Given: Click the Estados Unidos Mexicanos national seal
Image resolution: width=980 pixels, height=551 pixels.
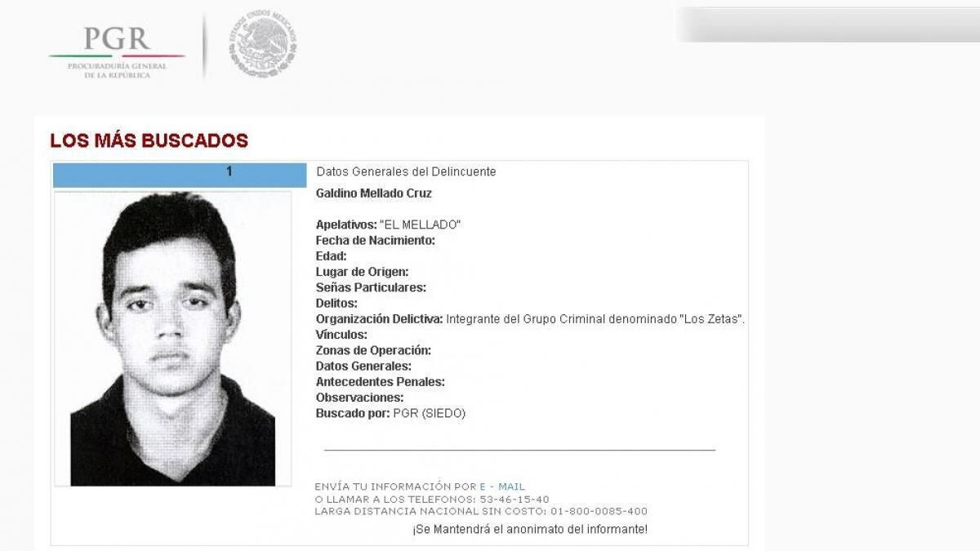Looking at the screenshot, I should (x=262, y=44).
